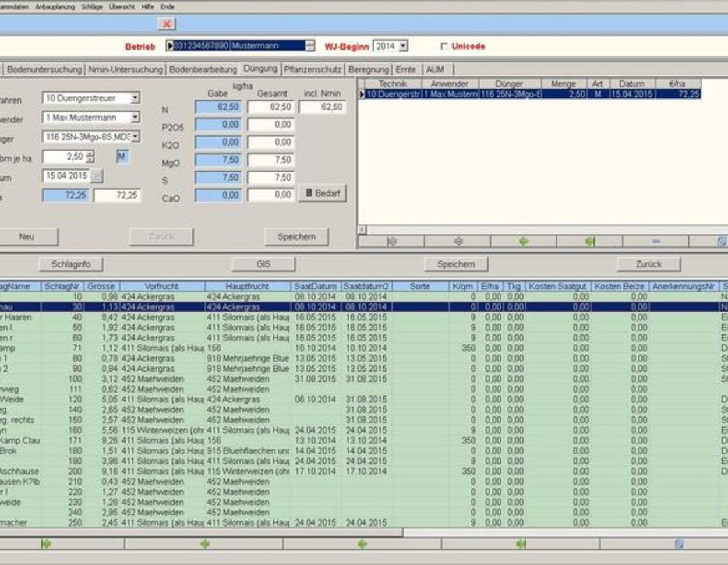Screen dimensions: 728x565
Task: Select the selected fertilizer entry dated 15.04.2015
Action: [530, 94]
